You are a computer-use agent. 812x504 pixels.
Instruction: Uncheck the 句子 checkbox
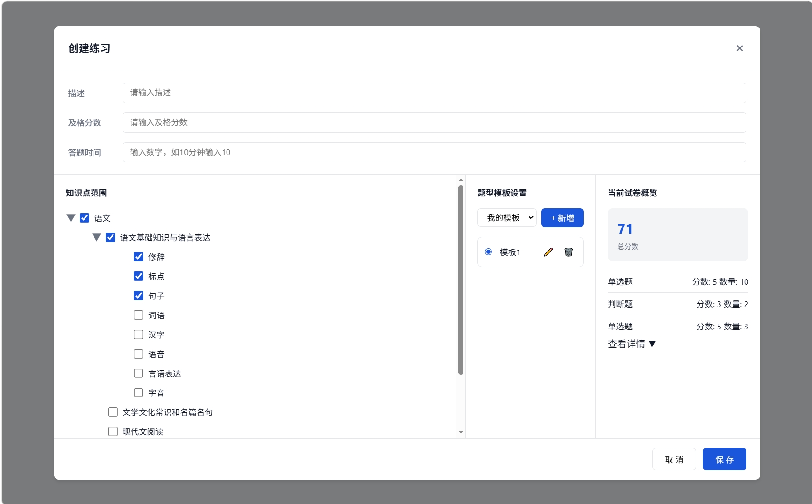point(139,296)
